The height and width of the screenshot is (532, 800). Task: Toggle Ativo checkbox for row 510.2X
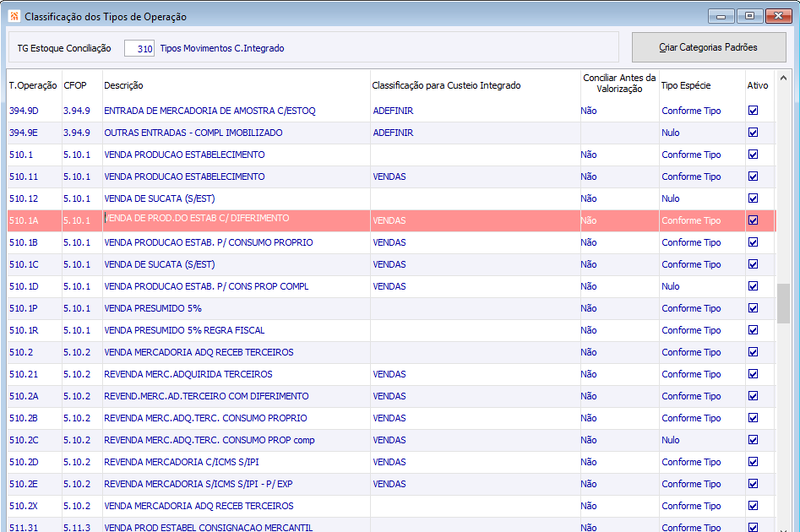click(x=753, y=505)
